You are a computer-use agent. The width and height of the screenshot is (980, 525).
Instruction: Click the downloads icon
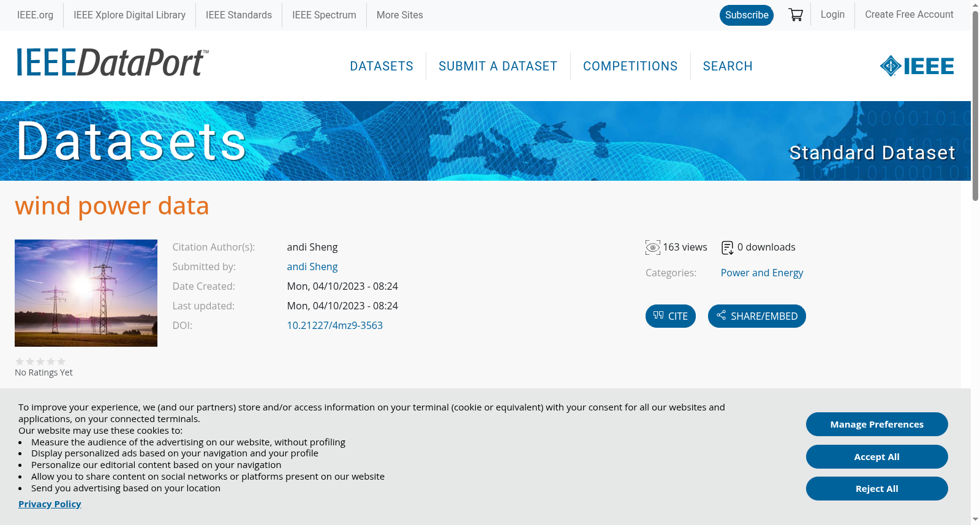click(728, 247)
